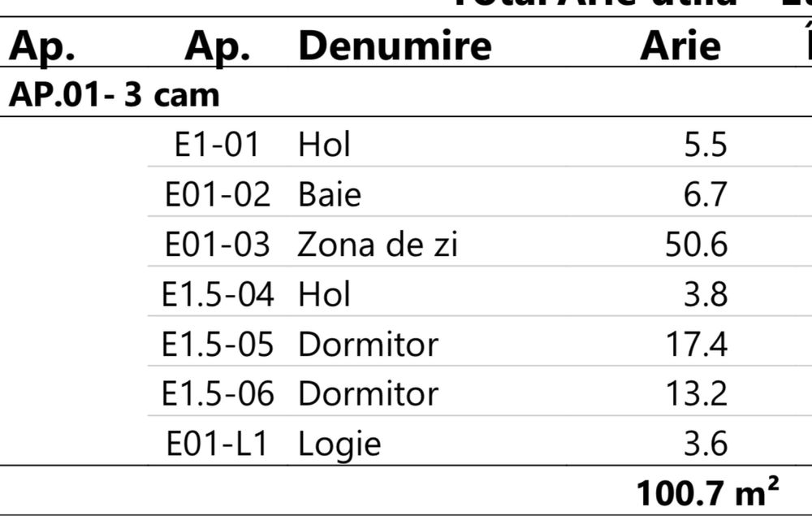Viewport: 812px width, 516px height.
Task: Click the Dormitor cell with area 17.4
Action: coord(368,344)
